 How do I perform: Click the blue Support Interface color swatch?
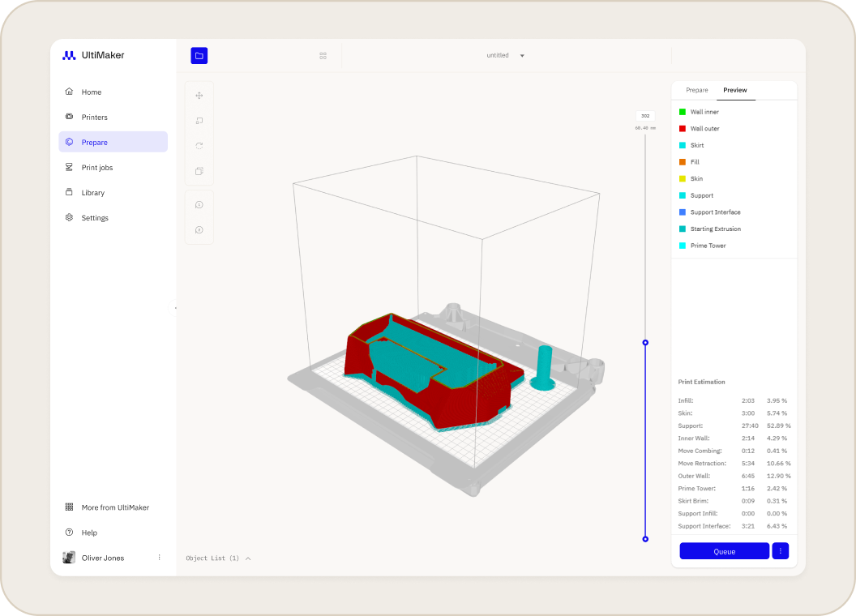[683, 212]
